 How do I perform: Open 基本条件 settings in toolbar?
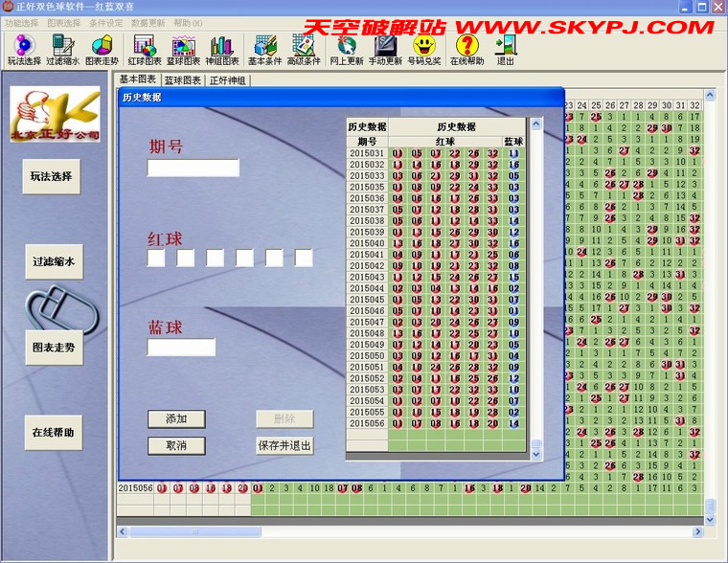click(264, 49)
